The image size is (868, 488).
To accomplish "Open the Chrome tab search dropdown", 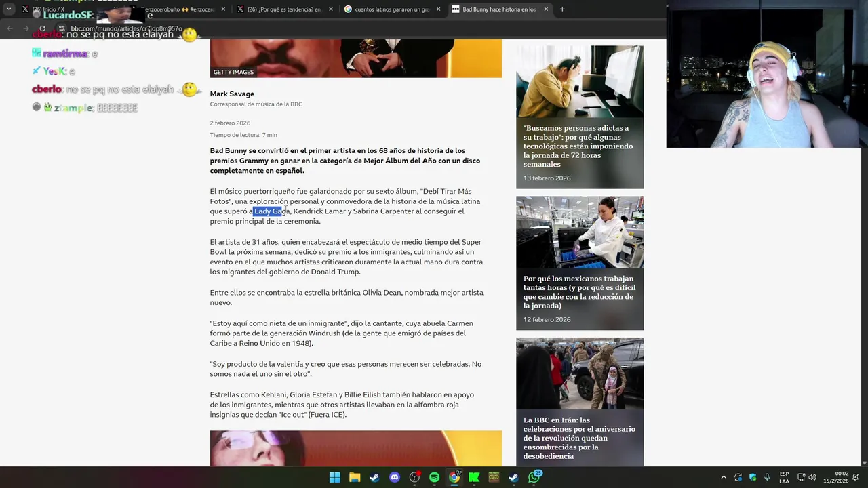I will pos(9,9).
